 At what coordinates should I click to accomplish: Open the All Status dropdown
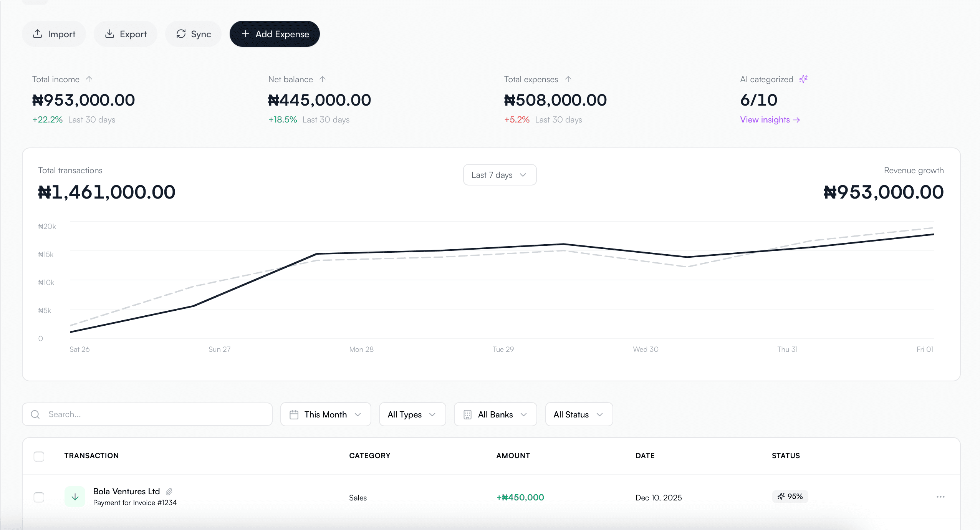(578, 414)
